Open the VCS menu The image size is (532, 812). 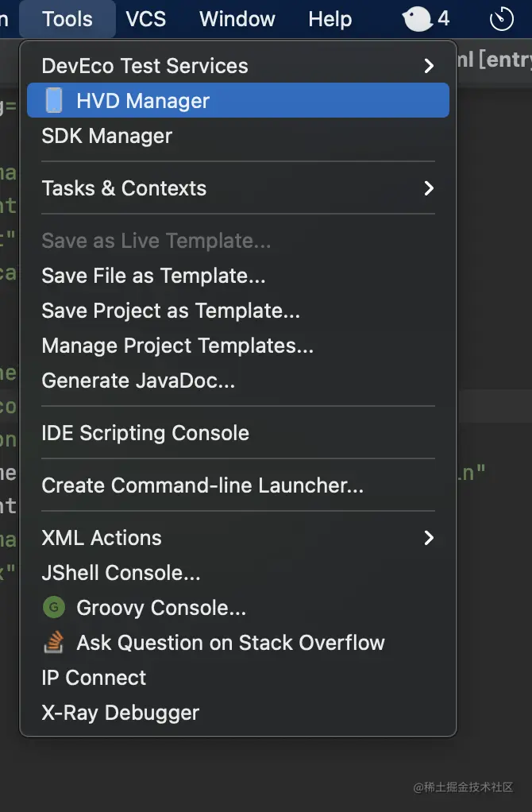pos(146,18)
